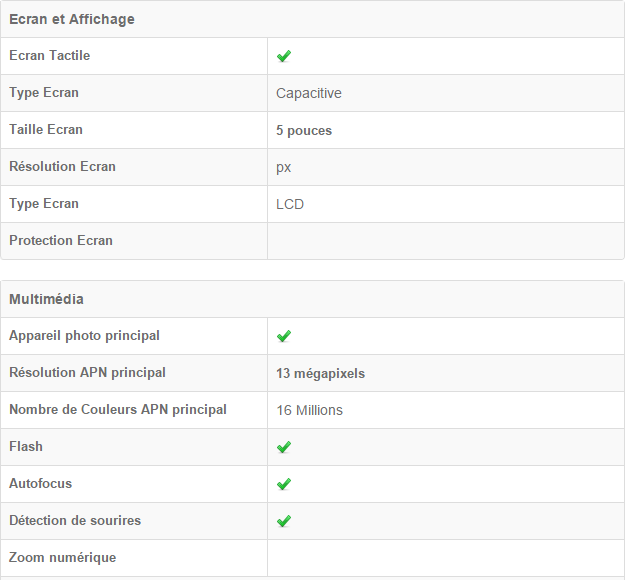This screenshot has height=580, width=626.
Task: Click the Nombre de Couleurs APN principal label
Action: tap(118, 410)
